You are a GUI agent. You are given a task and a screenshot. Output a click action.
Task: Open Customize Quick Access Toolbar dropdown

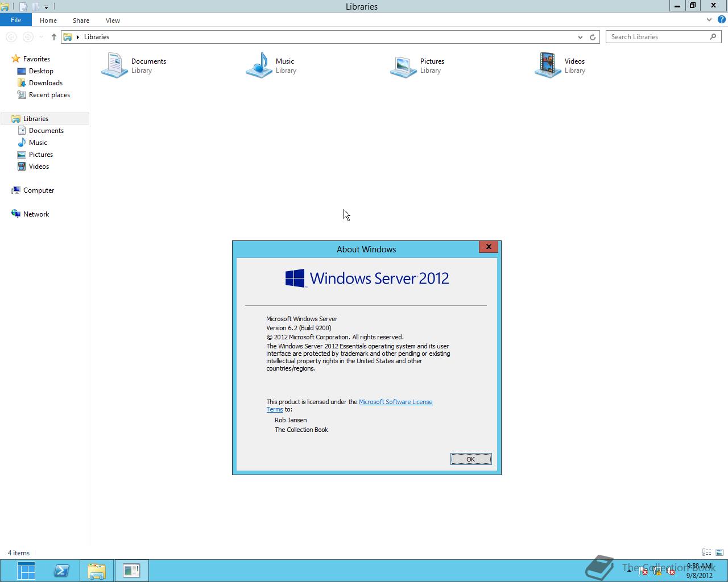(x=46, y=7)
